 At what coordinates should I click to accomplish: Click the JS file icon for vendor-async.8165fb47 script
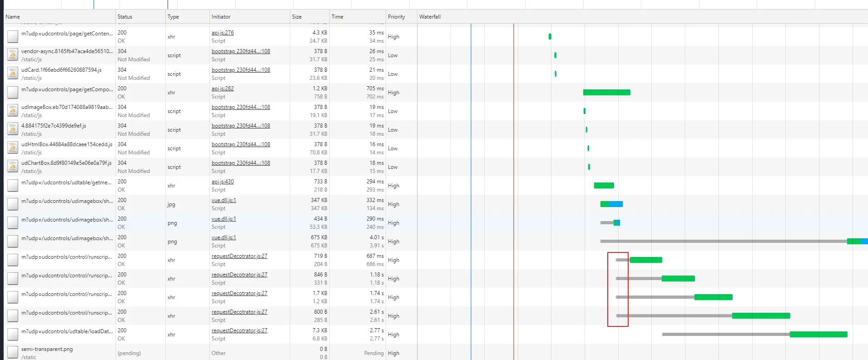13,55
